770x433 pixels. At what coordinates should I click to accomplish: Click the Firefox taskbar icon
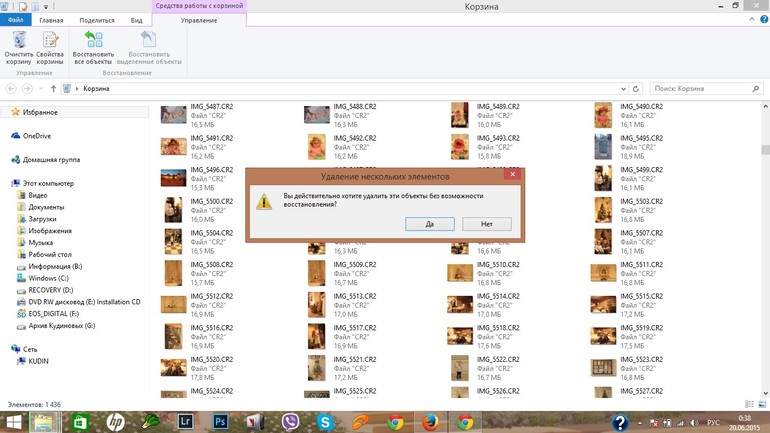pyautogui.click(x=430, y=422)
